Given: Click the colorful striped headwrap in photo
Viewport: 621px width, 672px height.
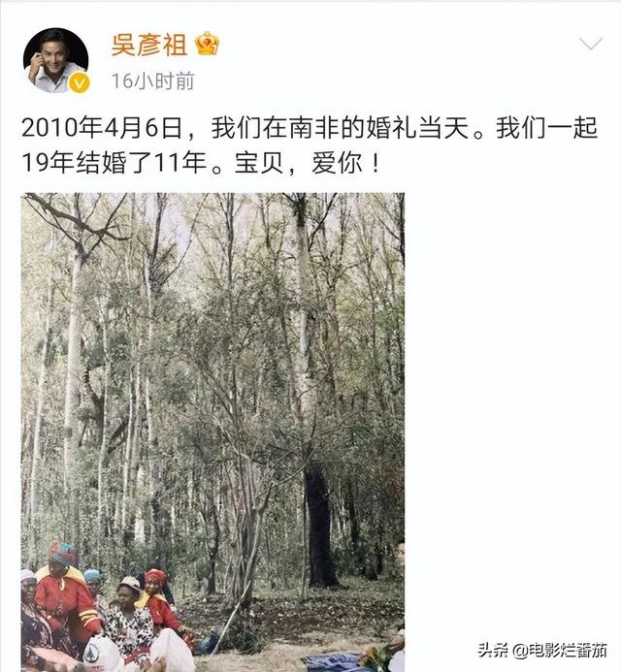Looking at the screenshot, I should coord(63,553).
